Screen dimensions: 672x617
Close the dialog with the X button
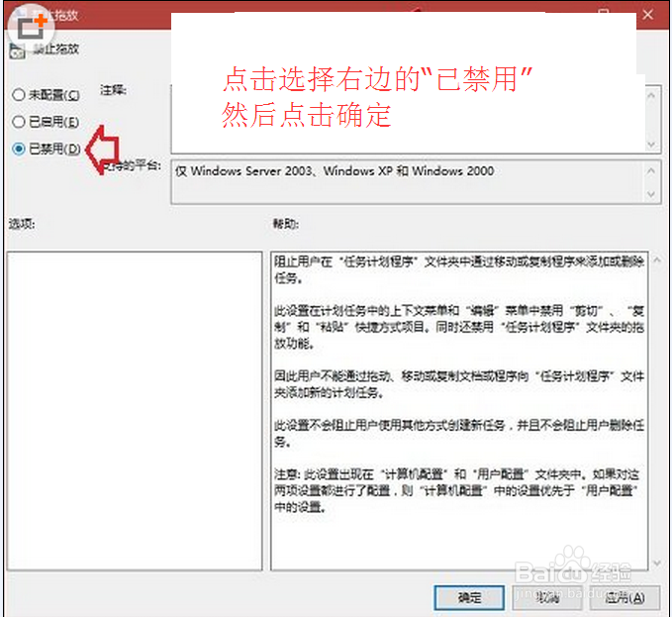coord(647,15)
